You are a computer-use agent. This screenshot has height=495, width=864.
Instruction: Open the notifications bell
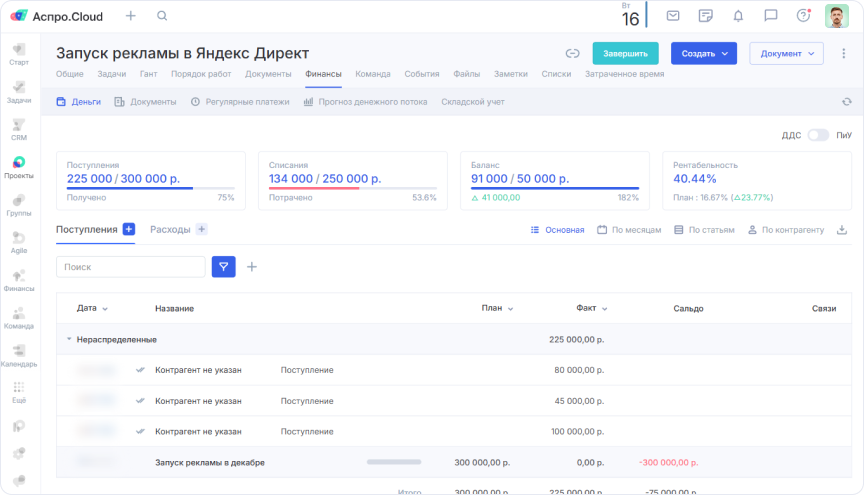click(738, 16)
